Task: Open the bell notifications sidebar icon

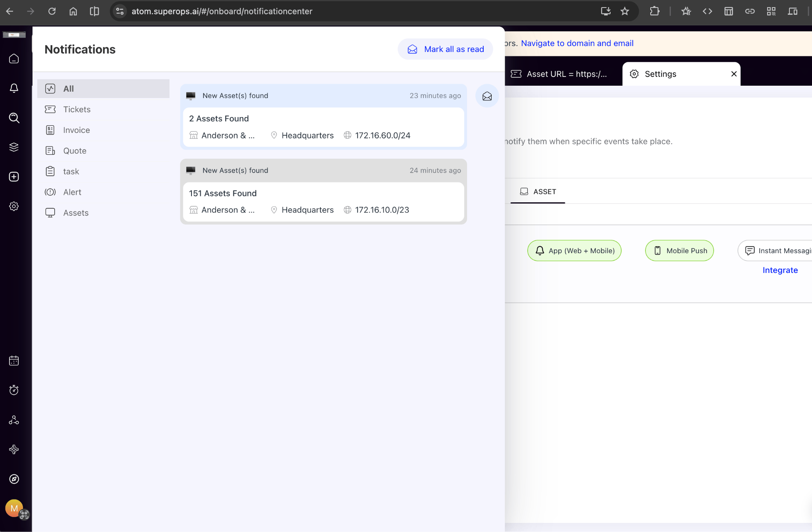Action: coord(14,88)
